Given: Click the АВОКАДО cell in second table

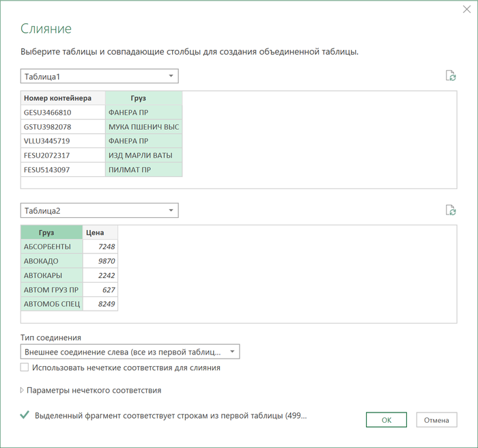Looking at the screenshot, I should 52,261.
